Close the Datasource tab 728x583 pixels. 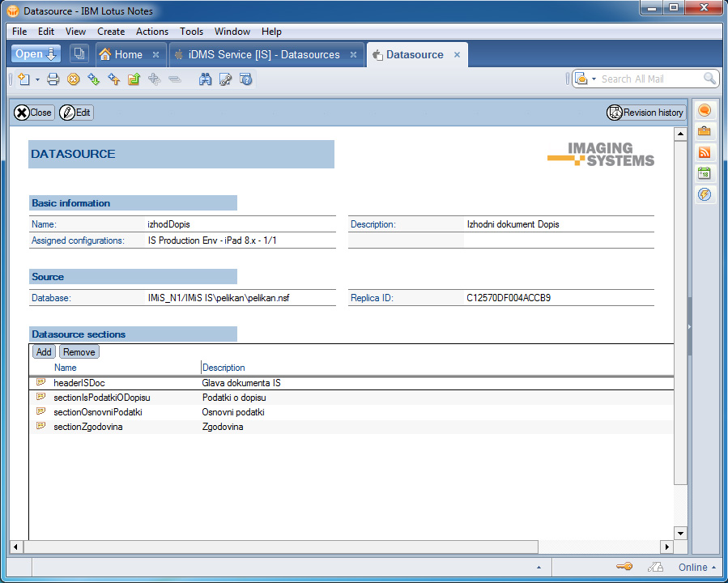pyautogui.click(x=458, y=55)
